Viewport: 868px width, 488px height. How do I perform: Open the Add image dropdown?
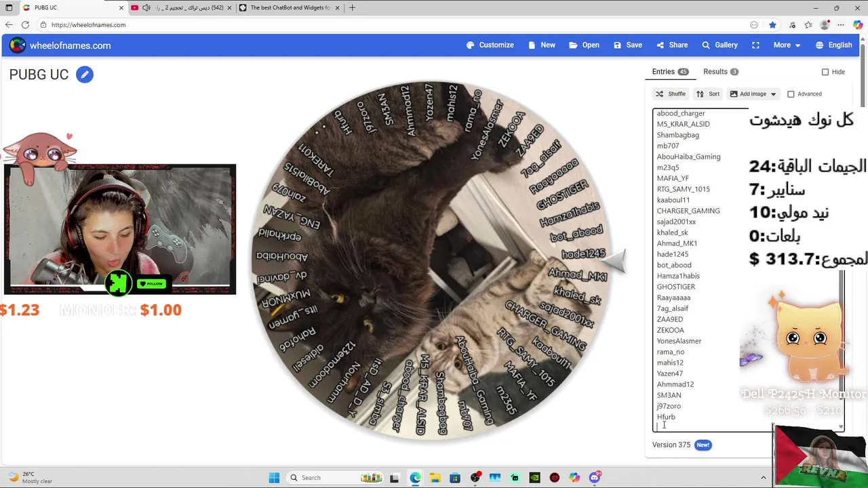click(x=753, y=94)
